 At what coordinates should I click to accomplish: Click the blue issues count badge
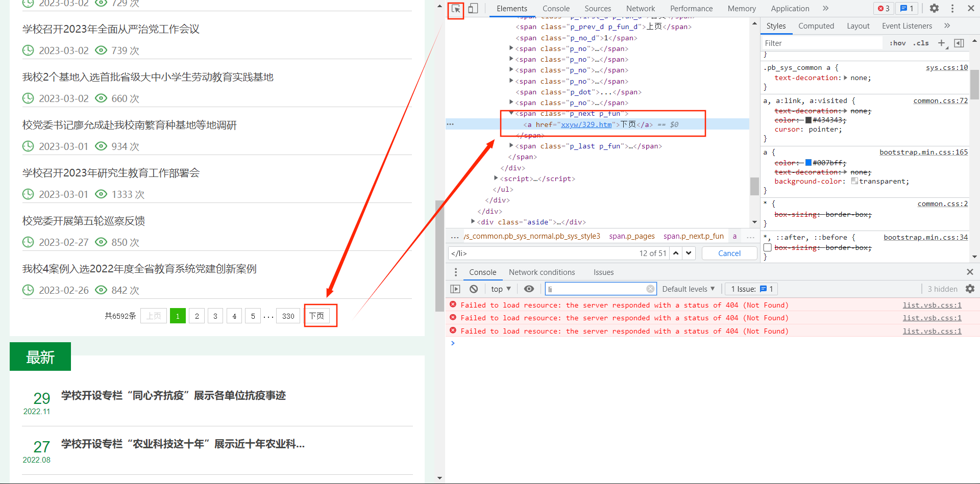click(x=907, y=9)
